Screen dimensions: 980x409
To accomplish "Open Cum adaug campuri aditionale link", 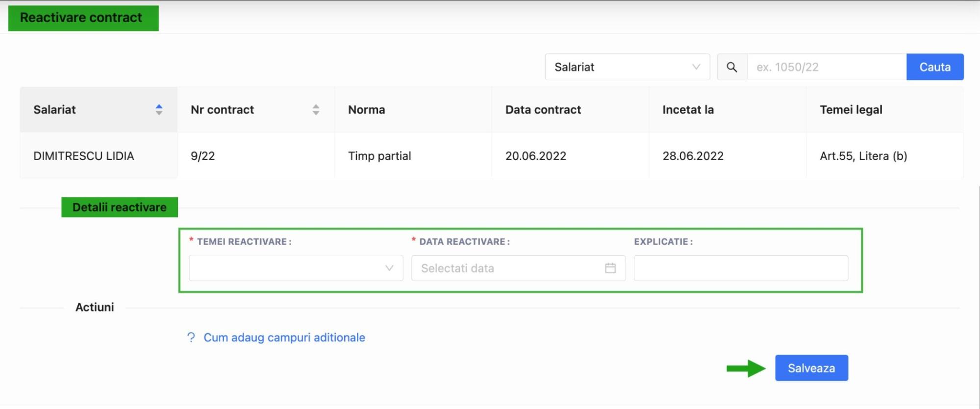I will pyautogui.click(x=284, y=337).
